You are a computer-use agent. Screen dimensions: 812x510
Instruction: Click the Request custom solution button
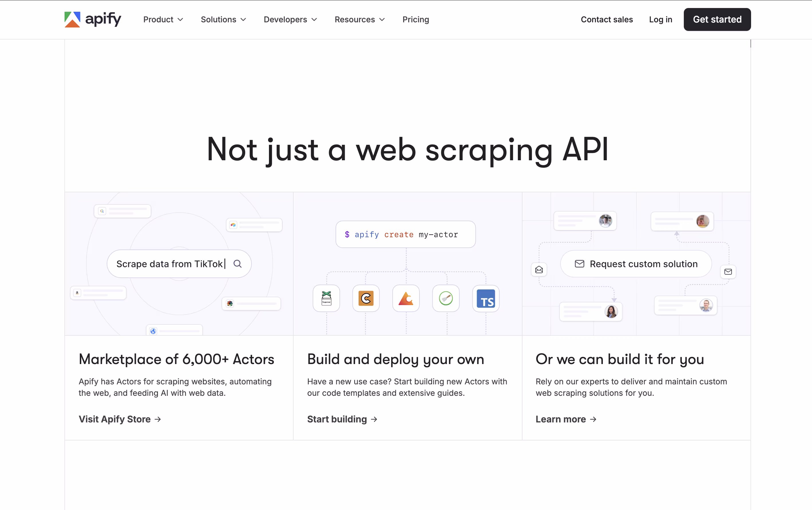coord(636,264)
